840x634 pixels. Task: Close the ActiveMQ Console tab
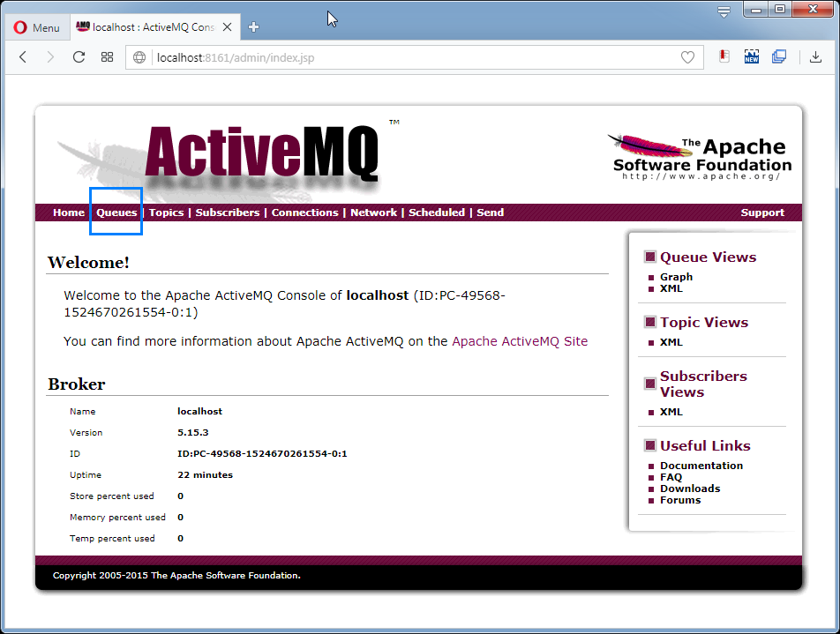(x=227, y=27)
